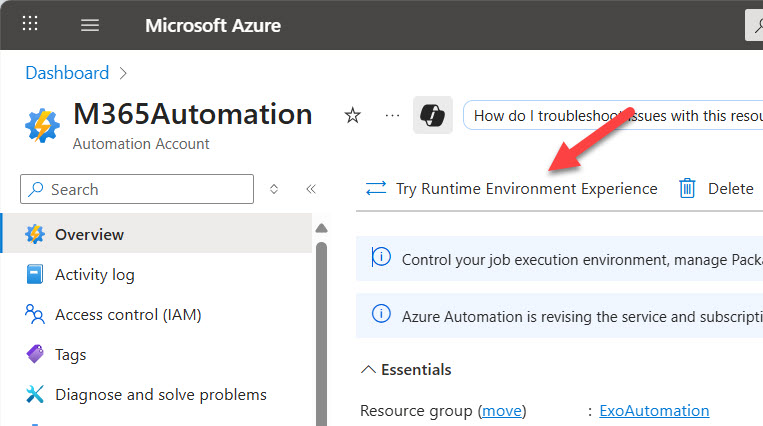
Task: Click the Automation Account subtitle text
Action: (141, 144)
